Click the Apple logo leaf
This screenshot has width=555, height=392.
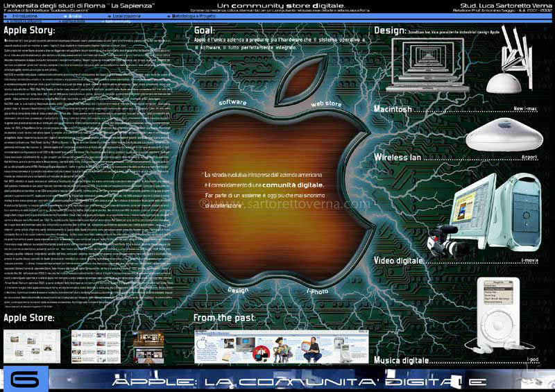click(301, 80)
